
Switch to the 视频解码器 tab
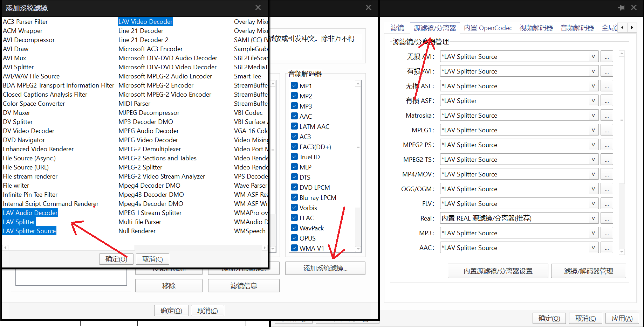pyautogui.click(x=536, y=28)
